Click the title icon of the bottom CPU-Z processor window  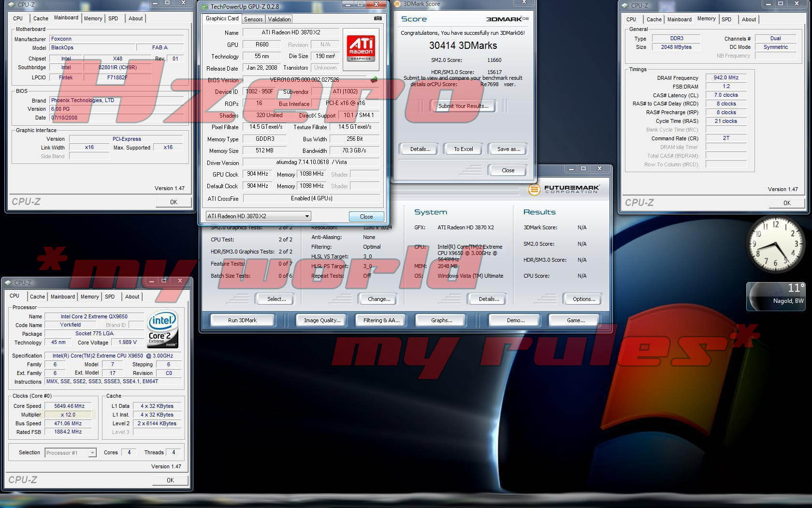tap(8, 283)
